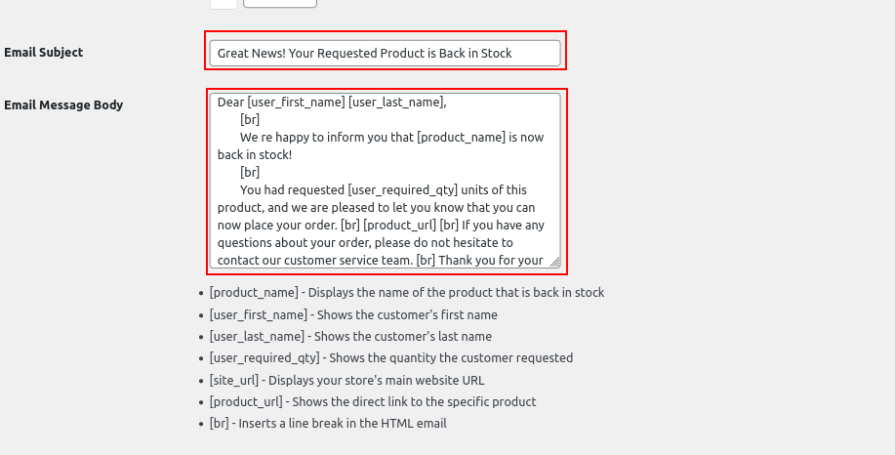
Task: Click the [product_name] shortcode description below
Action: (406, 293)
